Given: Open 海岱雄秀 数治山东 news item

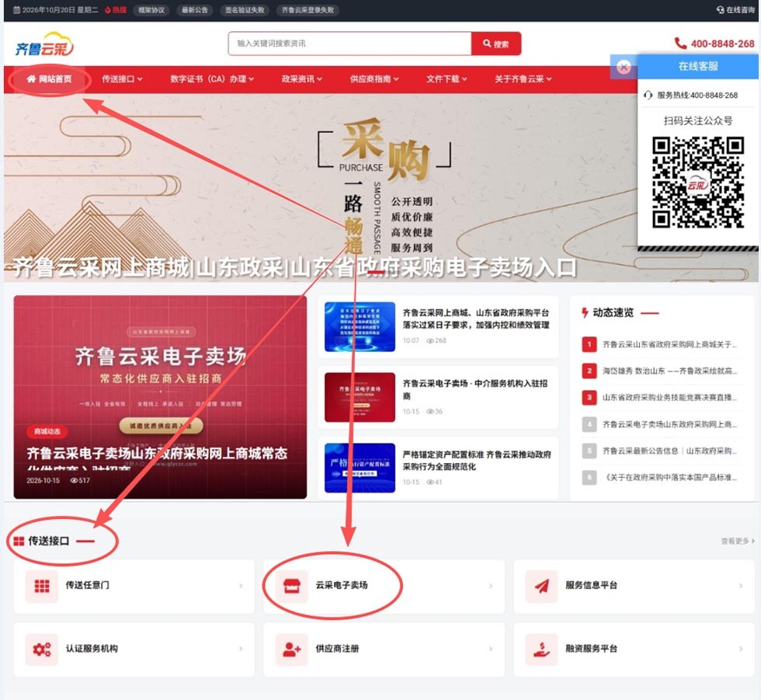Looking at the screenshot, I should (669, 371).
